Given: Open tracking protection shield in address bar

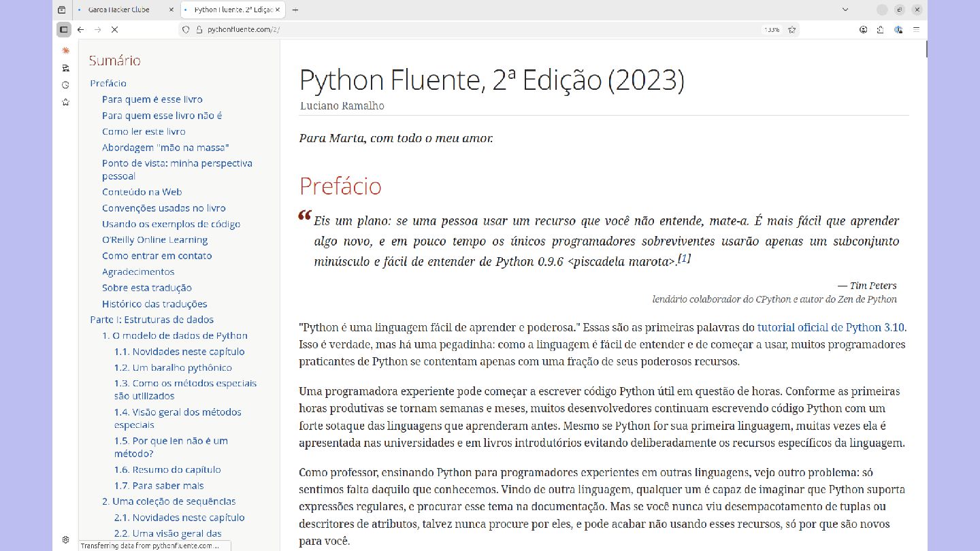Looking at the screenshot, I should coord(186,30).
